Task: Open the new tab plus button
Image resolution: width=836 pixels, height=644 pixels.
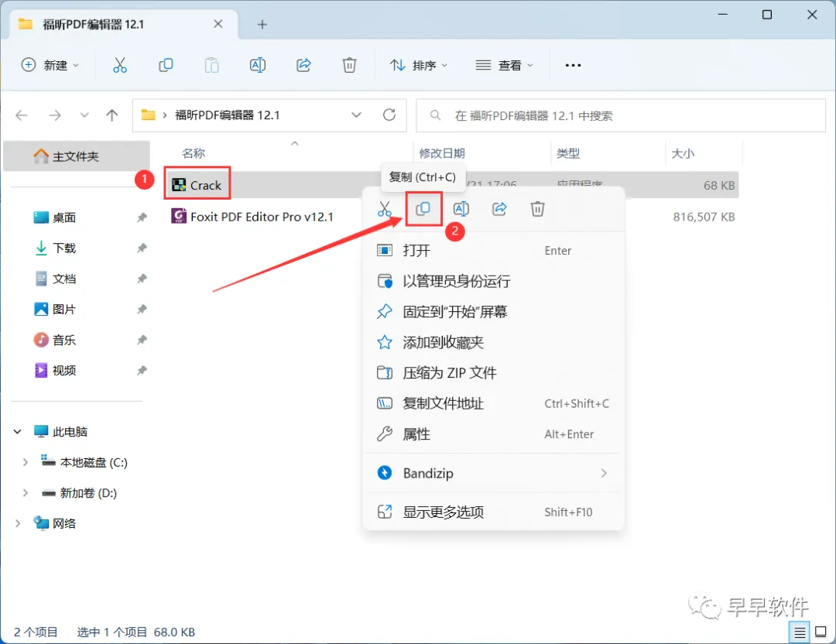Action: (262, 25)
